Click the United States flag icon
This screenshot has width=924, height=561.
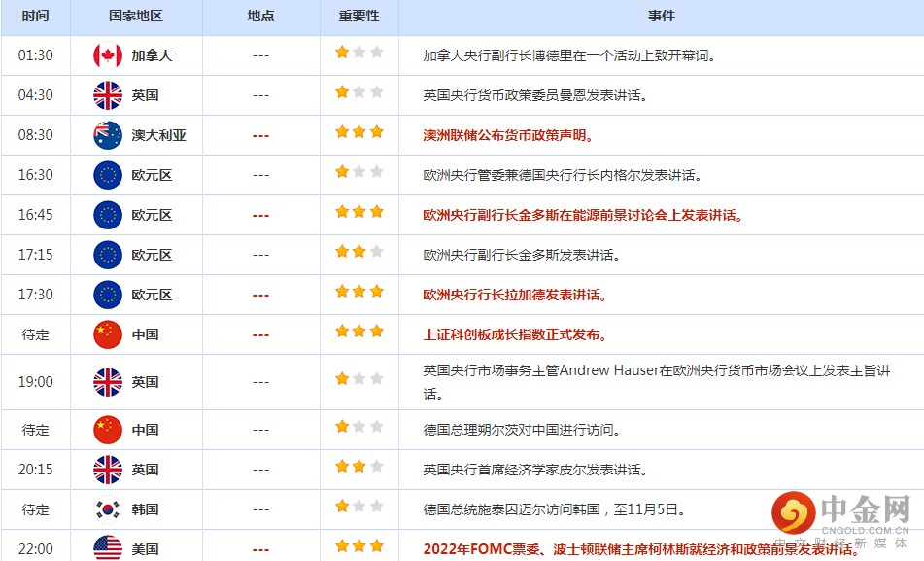(x=107, y=548)
